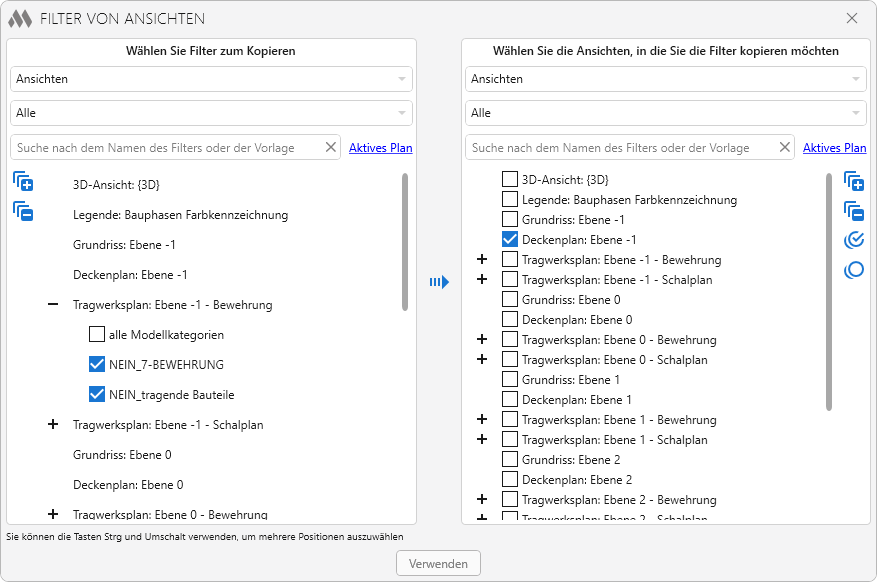
Task: Expand 'Tragwerksplan: Ebene -1 - Schalplan' in left tree
Action: pos(53,425)
